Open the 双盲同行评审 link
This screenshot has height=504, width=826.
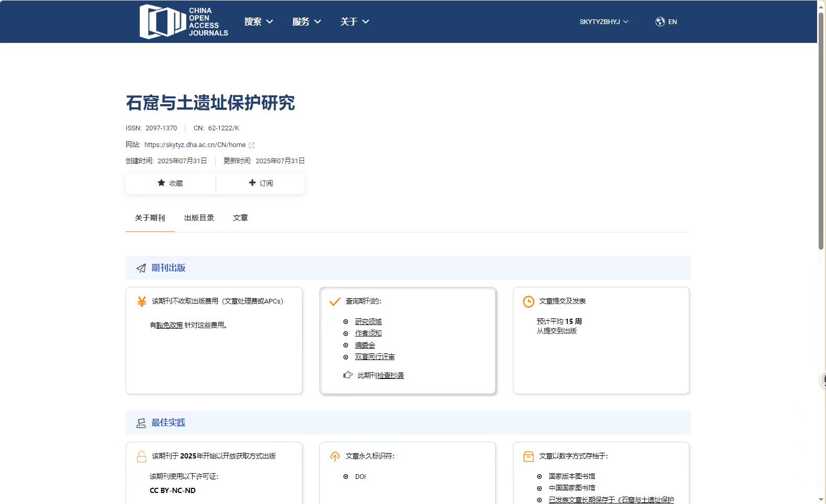pos(374,356)
